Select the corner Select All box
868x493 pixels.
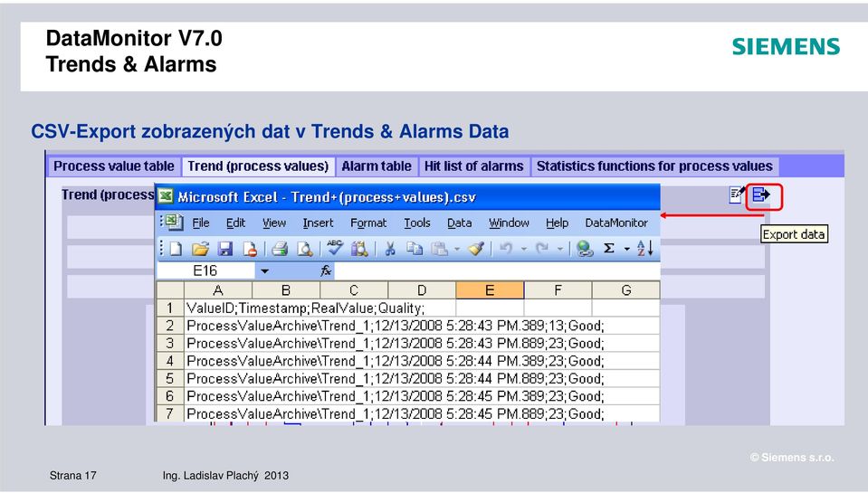coord(170,290)
